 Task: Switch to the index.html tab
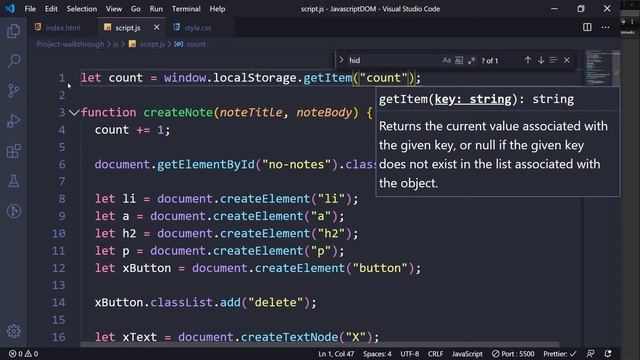click(63, 27)
